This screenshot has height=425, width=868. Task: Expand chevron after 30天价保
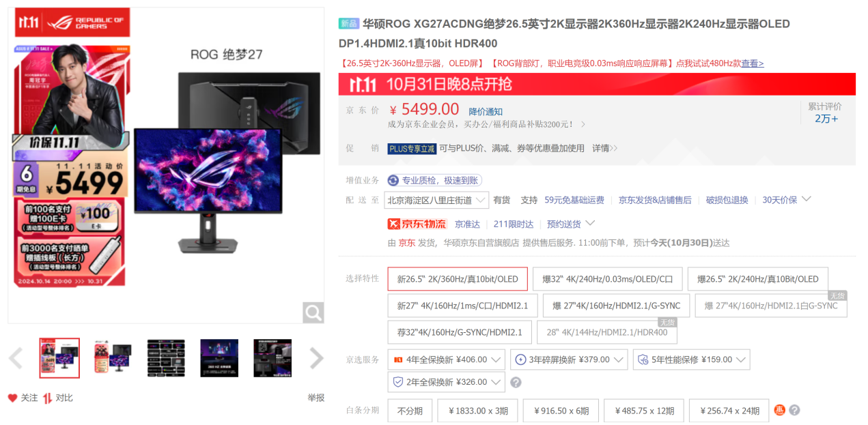[806, 199]
